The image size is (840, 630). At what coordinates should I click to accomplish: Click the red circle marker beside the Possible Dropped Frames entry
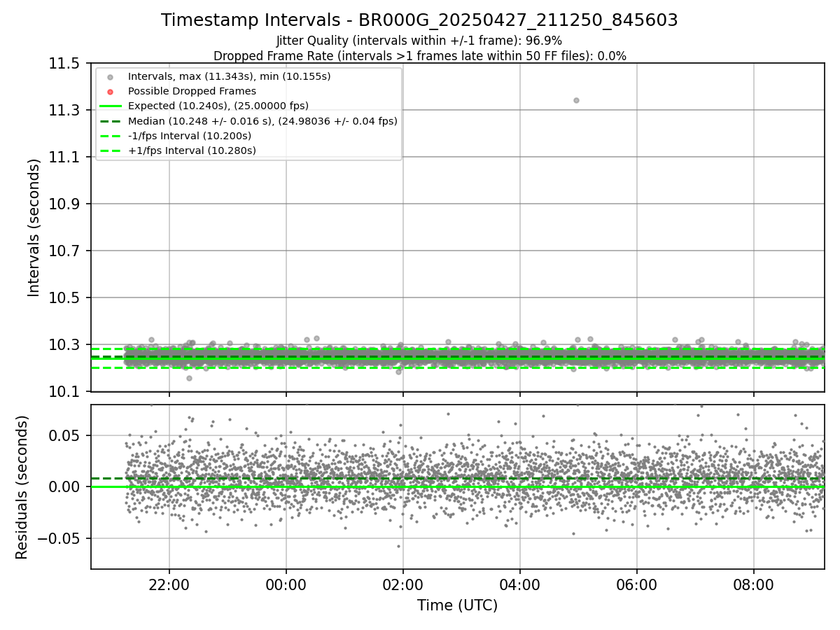click(x=110, y=92)
